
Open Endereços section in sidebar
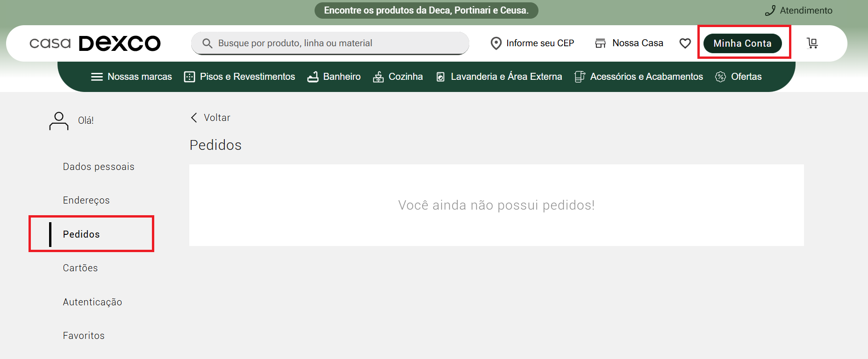tap(86, 200)
